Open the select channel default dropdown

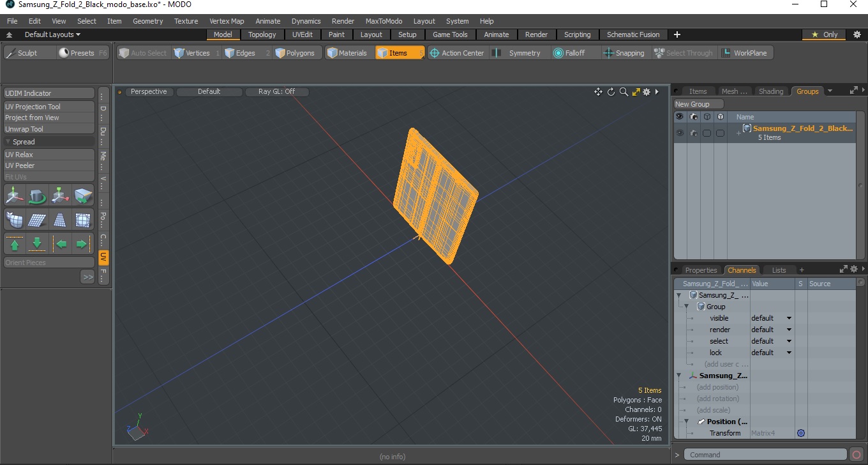pos(771,341)
